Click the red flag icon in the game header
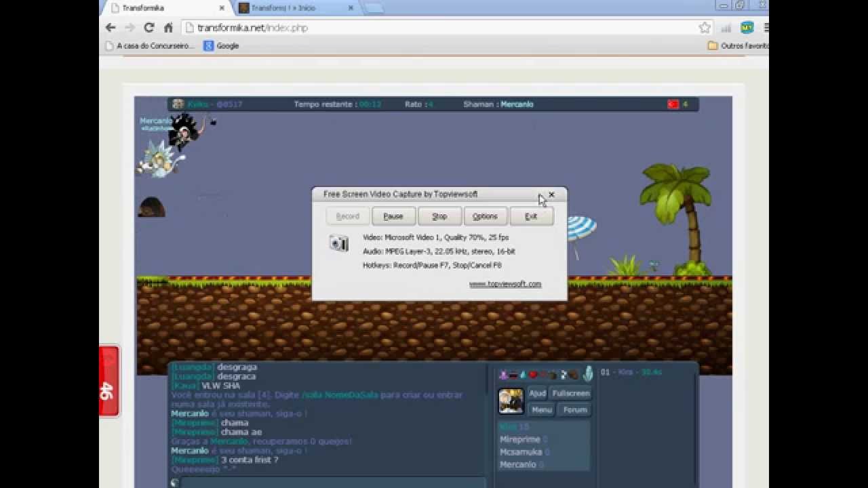 click(673, 104)
